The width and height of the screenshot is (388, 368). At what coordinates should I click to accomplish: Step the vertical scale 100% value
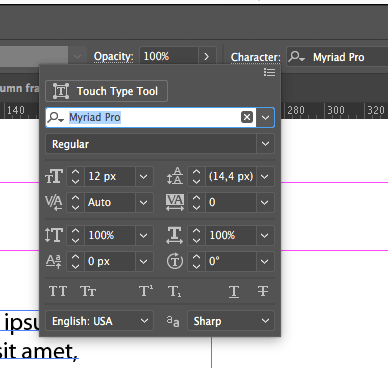[76, 235]
